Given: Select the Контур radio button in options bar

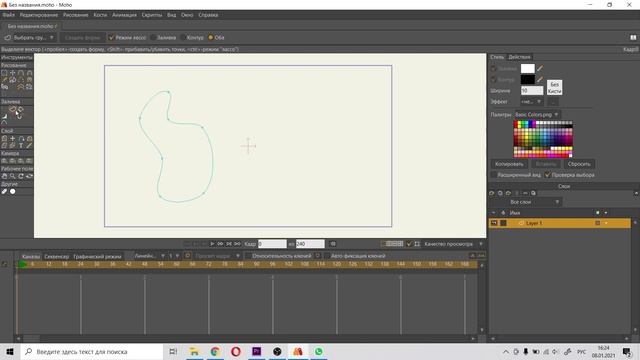Looking at the screenshot, I should click(x=183, y=38).
